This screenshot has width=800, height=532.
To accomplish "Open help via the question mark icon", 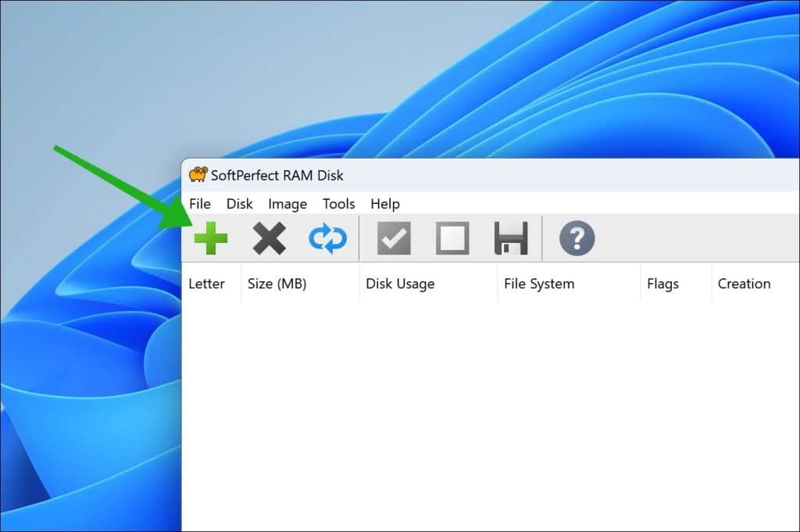I will (x=577, y=238).
